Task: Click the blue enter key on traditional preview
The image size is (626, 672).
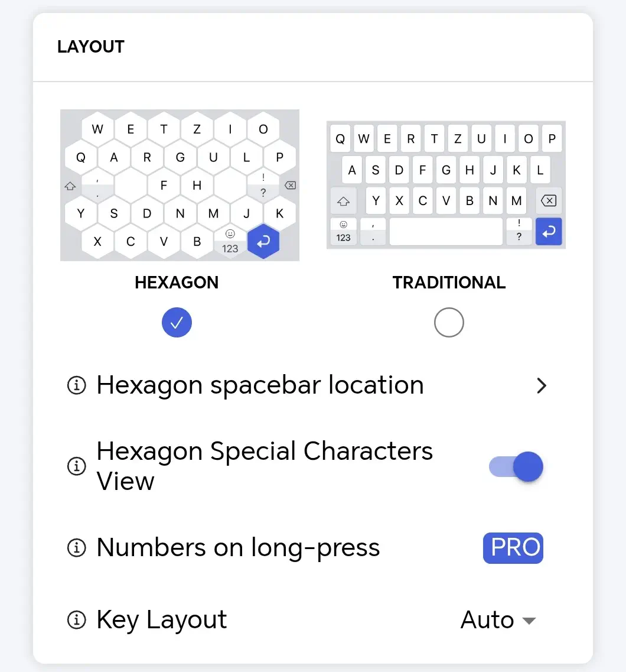Action: 549,232
